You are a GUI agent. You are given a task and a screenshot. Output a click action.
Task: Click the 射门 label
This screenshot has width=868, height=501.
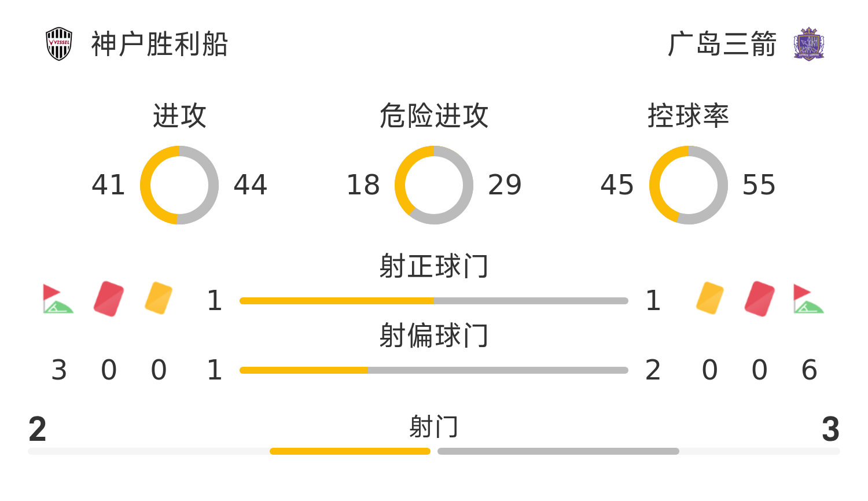pos(434,427)
